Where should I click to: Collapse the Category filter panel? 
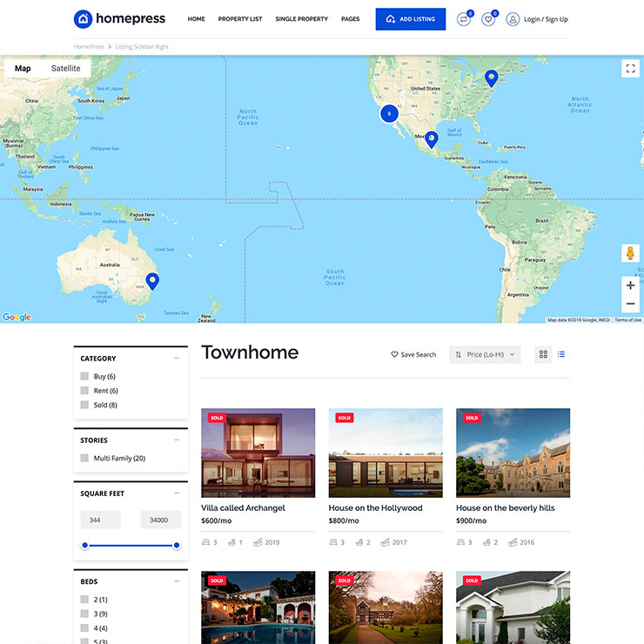point(177,358)
